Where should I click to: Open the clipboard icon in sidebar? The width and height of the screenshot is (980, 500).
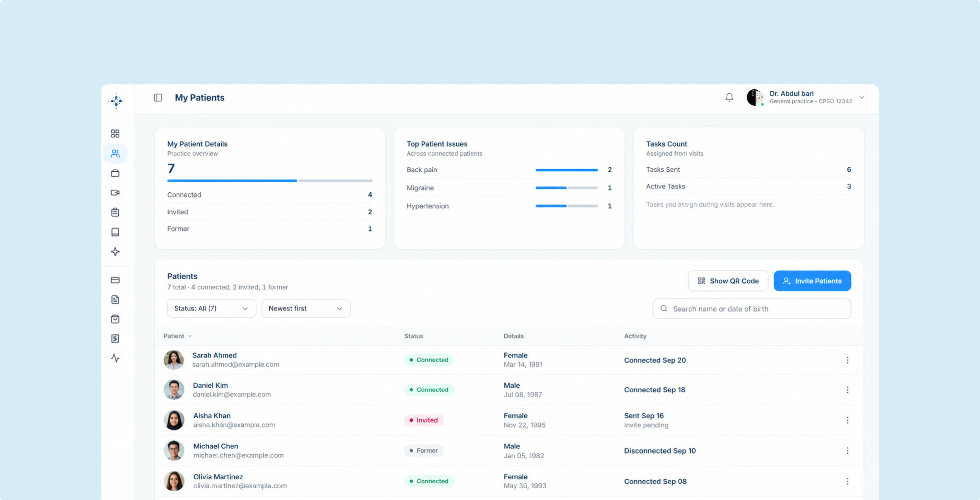pos(115,212)
